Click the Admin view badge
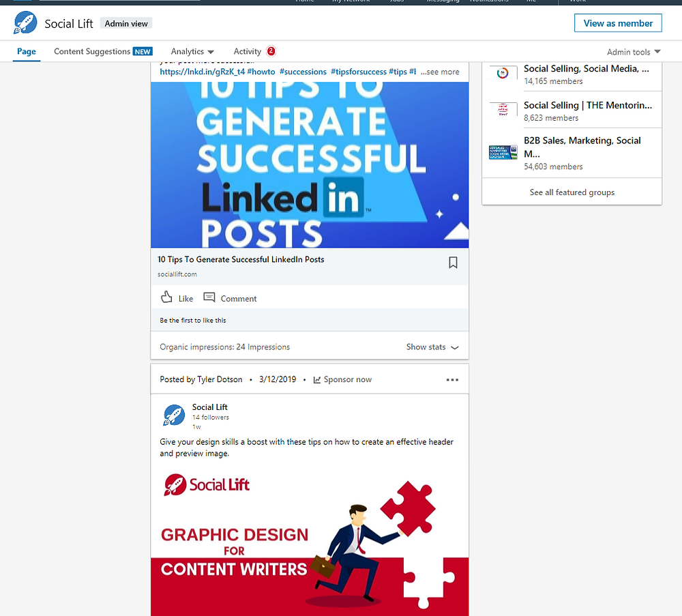The height and width of the screenshot is (616, 682). 126,23
